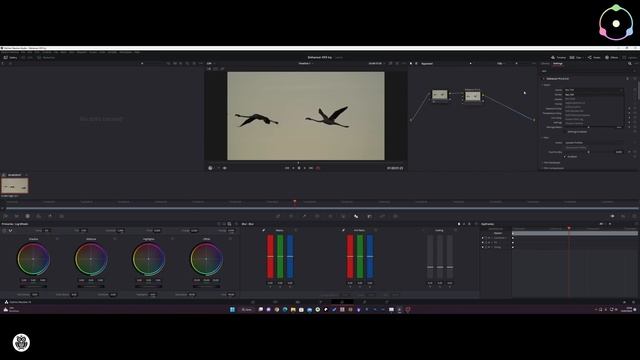Open the 3D palette
This screenshot has height=360, width=640.
pos(395,216)
